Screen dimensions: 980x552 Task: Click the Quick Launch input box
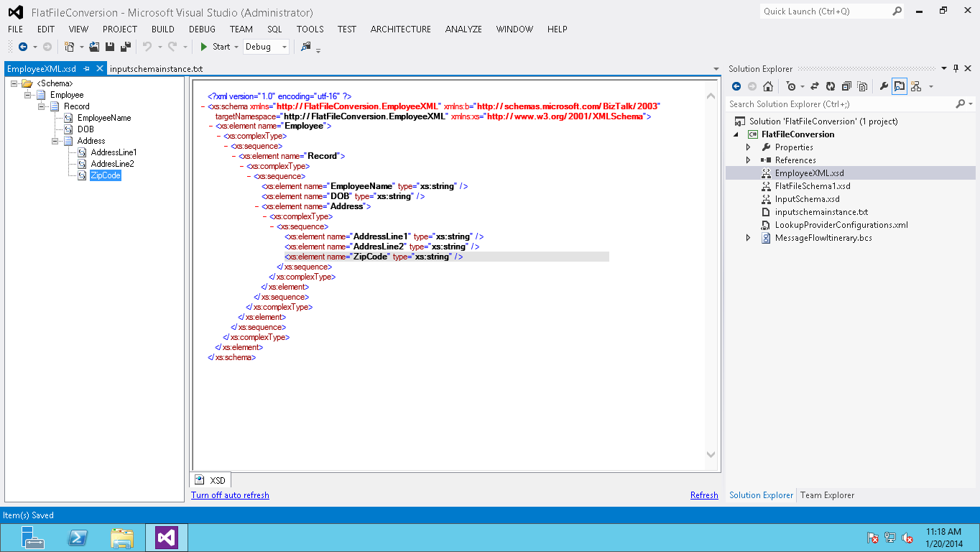tap(825, 11)
